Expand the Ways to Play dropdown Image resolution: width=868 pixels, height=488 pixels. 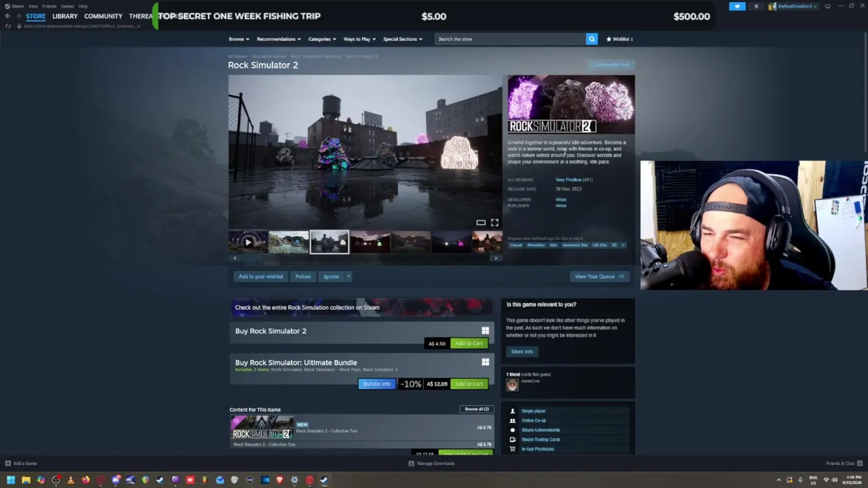tap(359, 39)
